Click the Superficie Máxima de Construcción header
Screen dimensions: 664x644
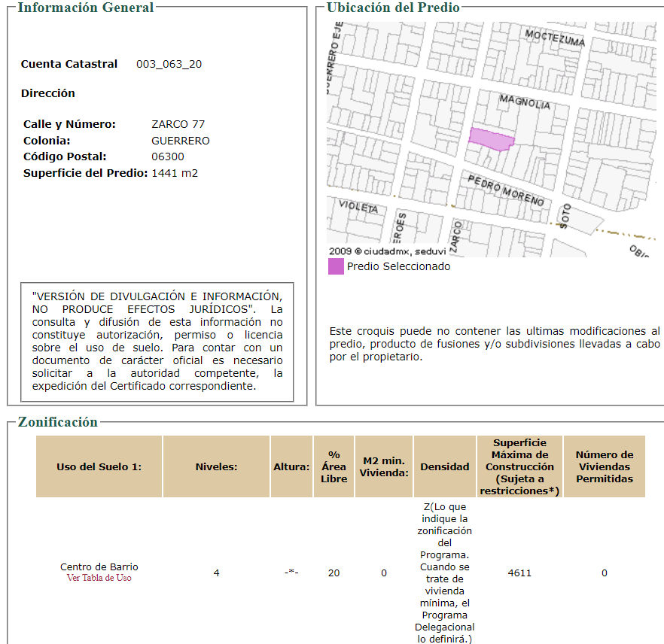(x=519, y=466)
